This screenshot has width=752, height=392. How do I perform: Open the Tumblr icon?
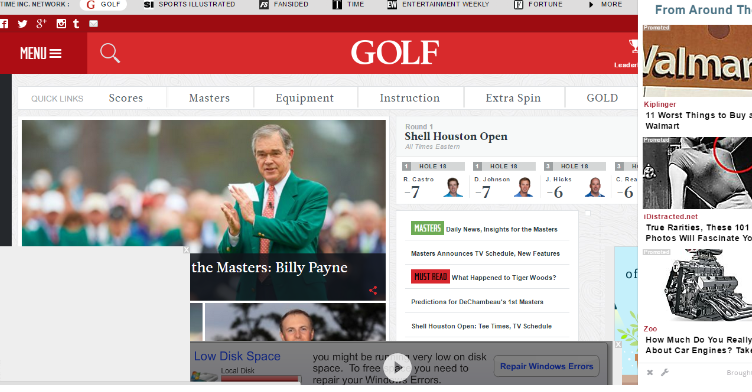76,24
